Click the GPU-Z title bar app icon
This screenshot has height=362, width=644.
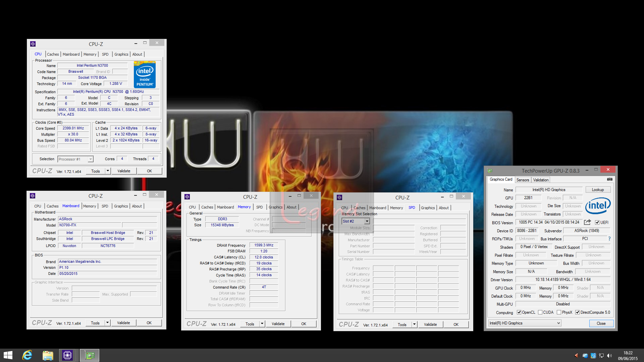490,171
